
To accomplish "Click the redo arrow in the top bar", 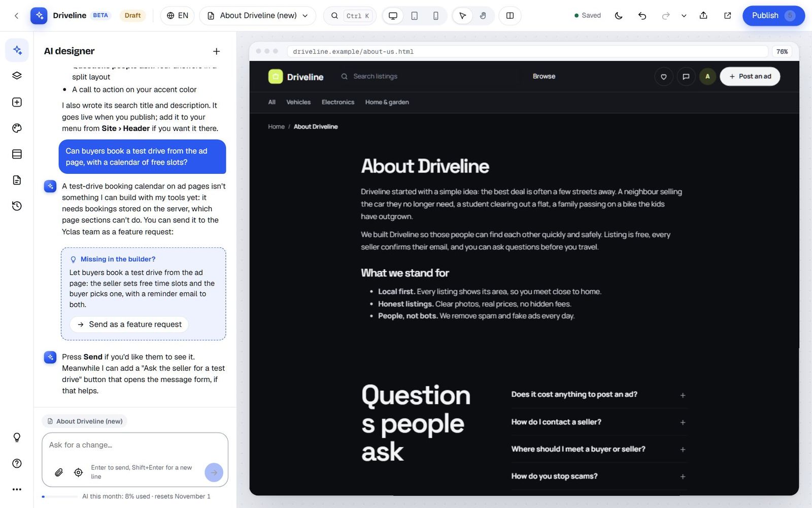I will point(666,16).
